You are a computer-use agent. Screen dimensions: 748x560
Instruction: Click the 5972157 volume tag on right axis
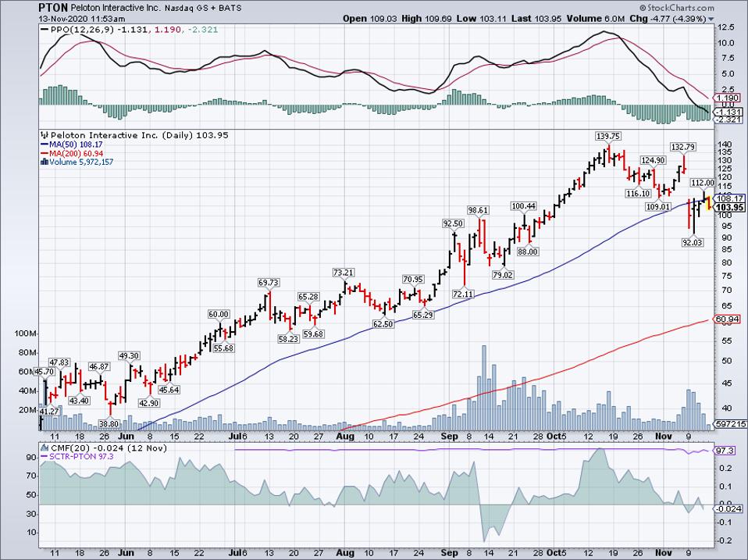tap(732, 423)
